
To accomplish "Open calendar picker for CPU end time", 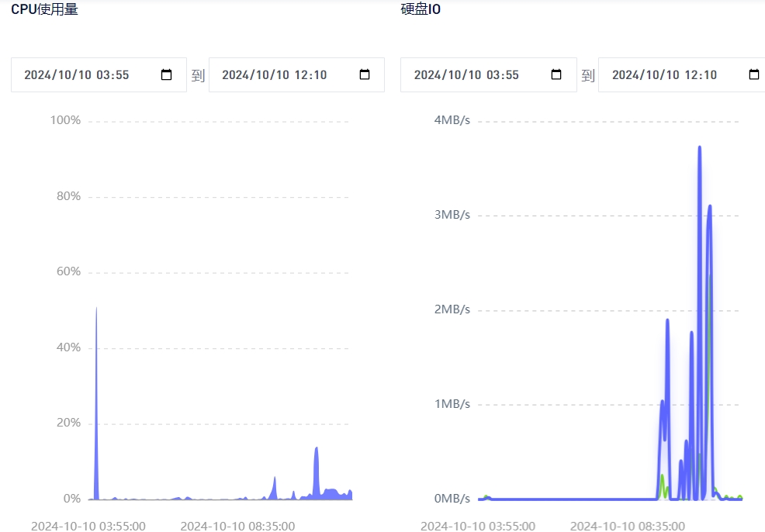I will (365, 75).
